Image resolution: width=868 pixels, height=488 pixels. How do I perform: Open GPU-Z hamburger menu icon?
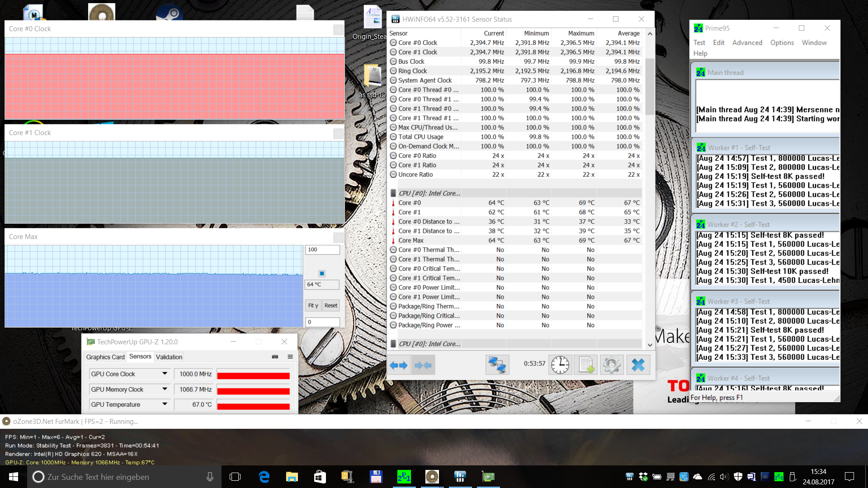pos(290,357)
